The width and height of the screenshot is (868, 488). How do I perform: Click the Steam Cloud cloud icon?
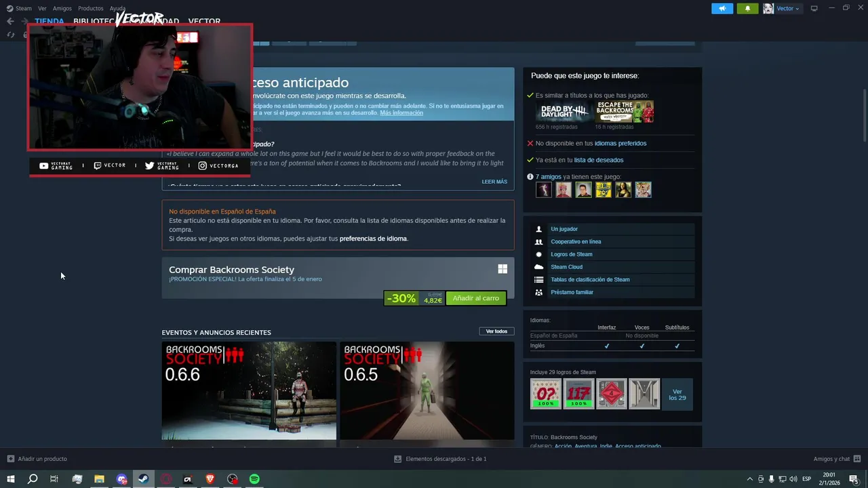[x=538, y=267]
